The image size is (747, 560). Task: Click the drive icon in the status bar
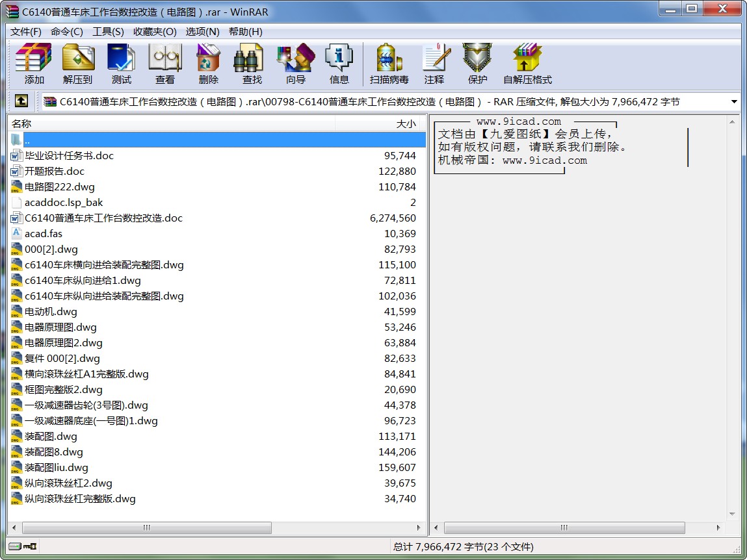tap(15, 546)
